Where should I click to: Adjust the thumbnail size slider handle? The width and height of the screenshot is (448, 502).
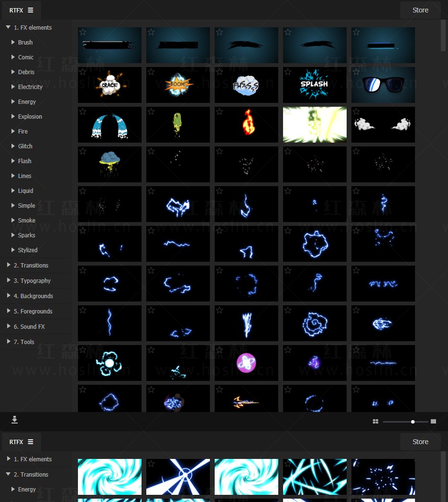click(413, 422)
